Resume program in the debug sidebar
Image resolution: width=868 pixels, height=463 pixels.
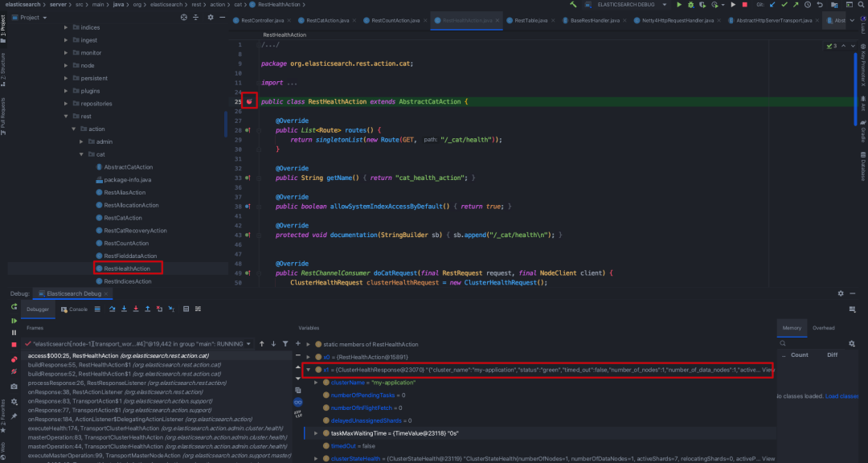point(14,321)
